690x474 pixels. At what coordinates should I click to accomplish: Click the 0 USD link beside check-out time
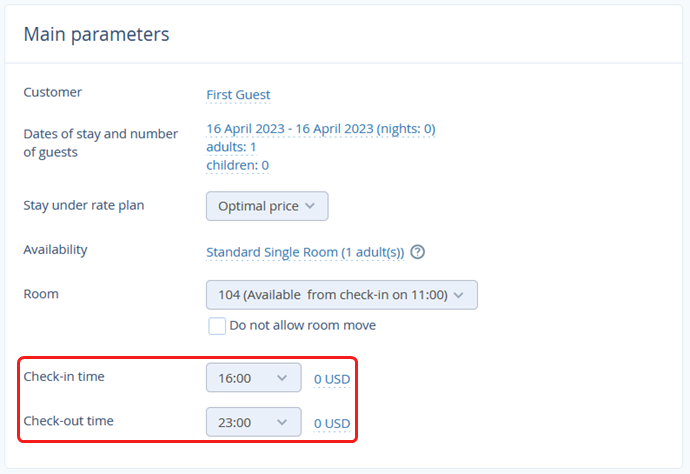pyautogui.click(x=332, y=423)
